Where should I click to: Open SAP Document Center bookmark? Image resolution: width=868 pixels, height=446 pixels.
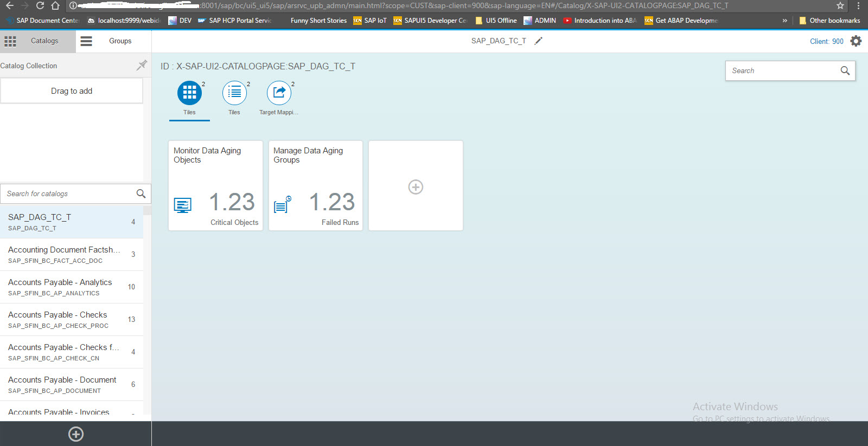[x=42, y=21]
